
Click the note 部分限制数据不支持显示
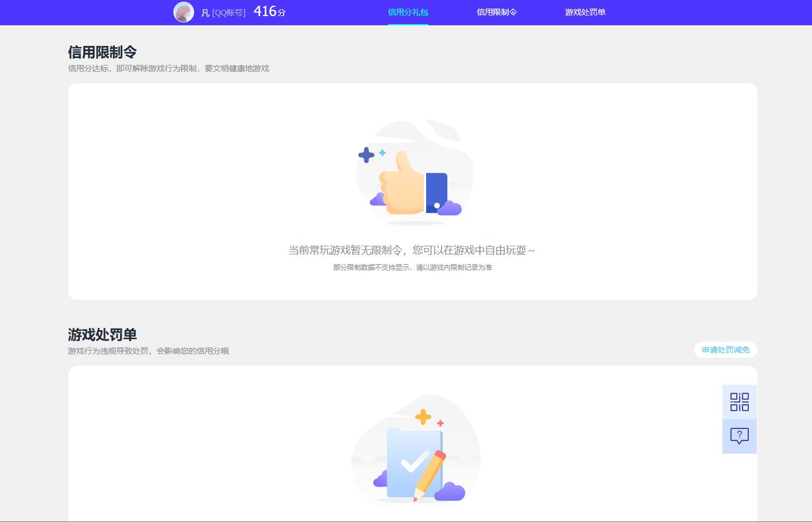[x=371, y=268]
